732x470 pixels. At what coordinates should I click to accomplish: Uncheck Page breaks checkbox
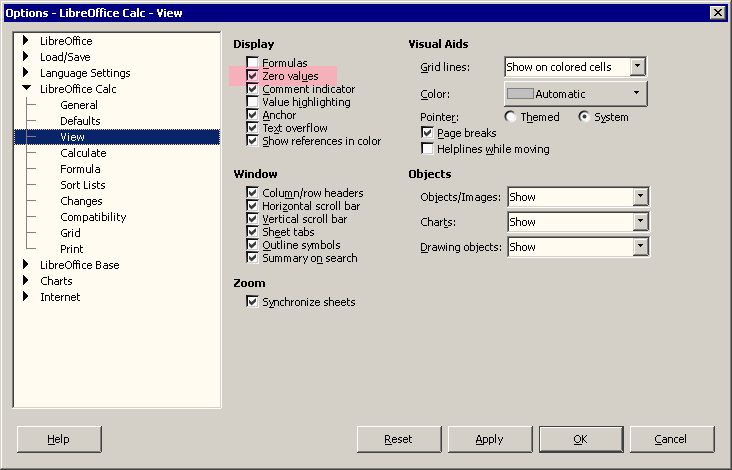[x=427, y=133]
